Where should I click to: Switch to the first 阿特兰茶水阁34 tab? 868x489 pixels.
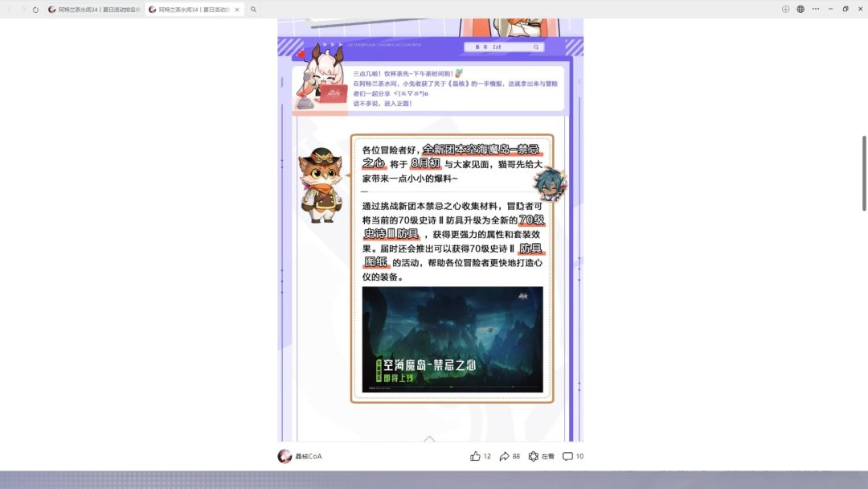(x=95, y=10)
